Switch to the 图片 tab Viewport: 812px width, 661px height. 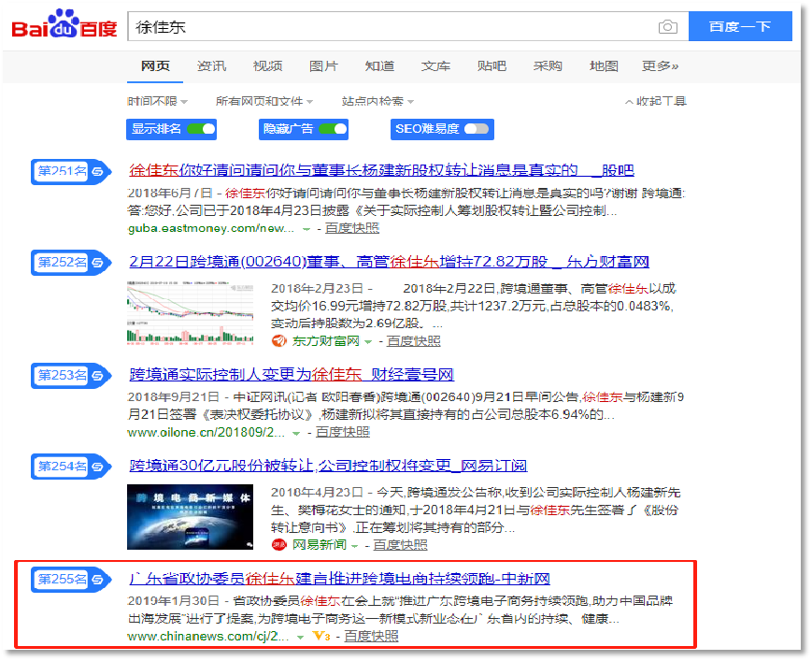point(323,65)
